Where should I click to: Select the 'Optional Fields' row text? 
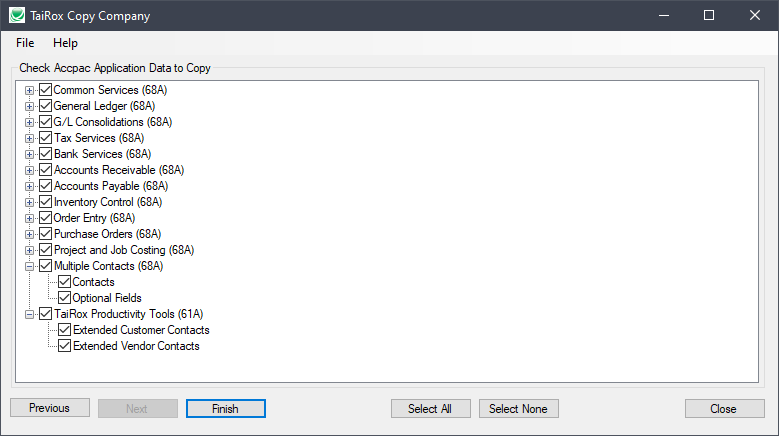click(107, 298)
